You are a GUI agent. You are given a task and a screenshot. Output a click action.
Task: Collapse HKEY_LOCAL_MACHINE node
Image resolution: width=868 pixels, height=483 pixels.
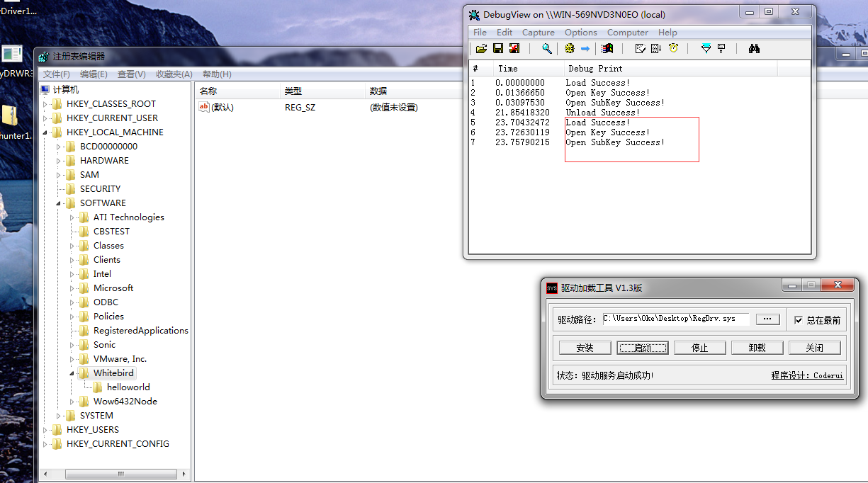(x=46, y=132)
